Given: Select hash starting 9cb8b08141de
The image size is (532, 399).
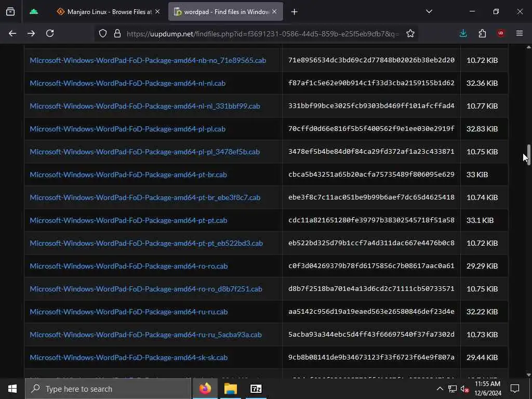Looking at the screenshot, I should [371, 357].
